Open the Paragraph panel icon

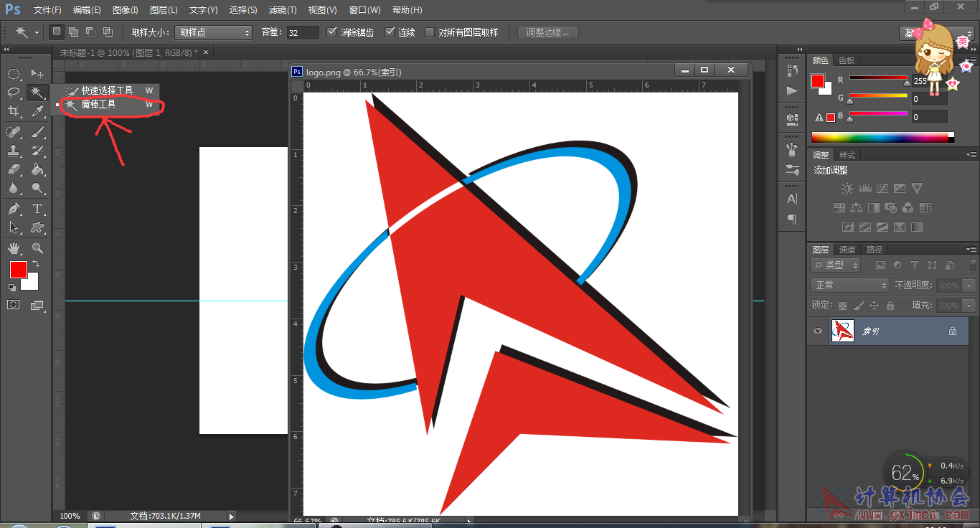click(792, 219)
